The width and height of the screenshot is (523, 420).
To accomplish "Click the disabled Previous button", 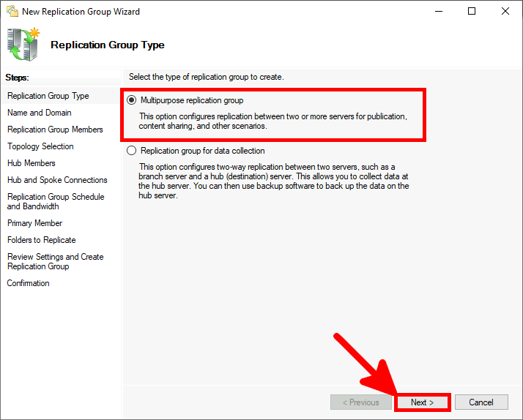I will click(361, 402).
